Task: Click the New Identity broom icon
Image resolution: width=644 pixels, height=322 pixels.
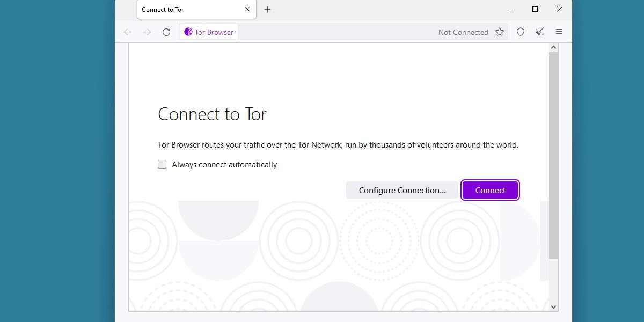Action: [540, 32]
